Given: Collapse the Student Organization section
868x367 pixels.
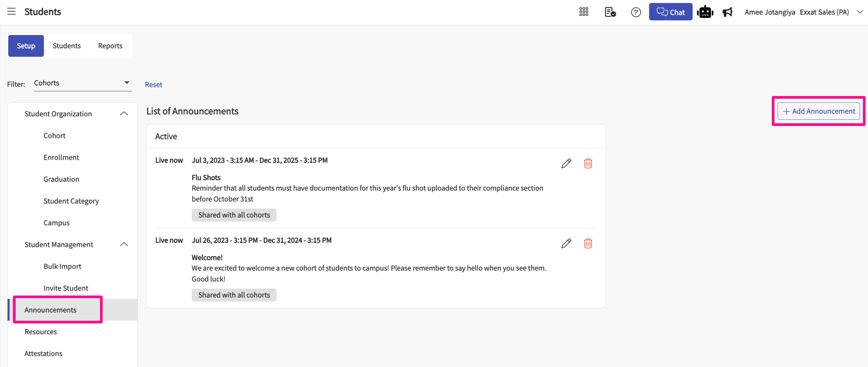Looking at the screenshot, I should coord(124,114).
